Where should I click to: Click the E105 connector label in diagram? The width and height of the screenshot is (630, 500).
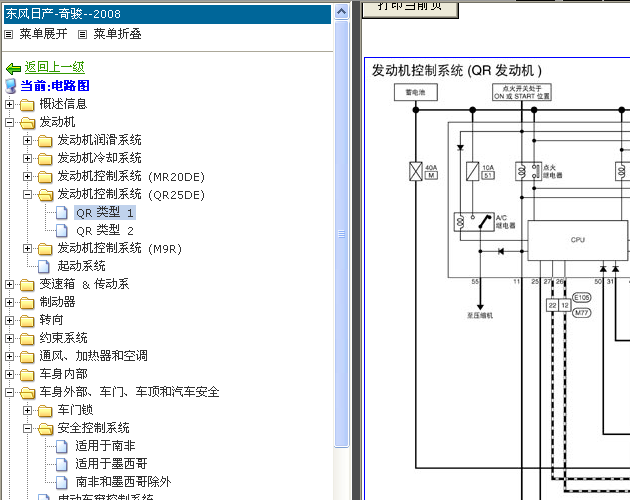coord(581,297)
